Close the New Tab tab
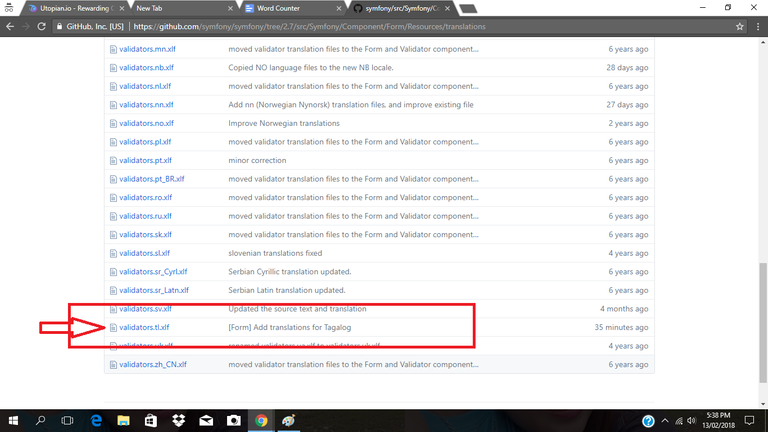This screenshot has width=768, height=432. pos(230,8)
